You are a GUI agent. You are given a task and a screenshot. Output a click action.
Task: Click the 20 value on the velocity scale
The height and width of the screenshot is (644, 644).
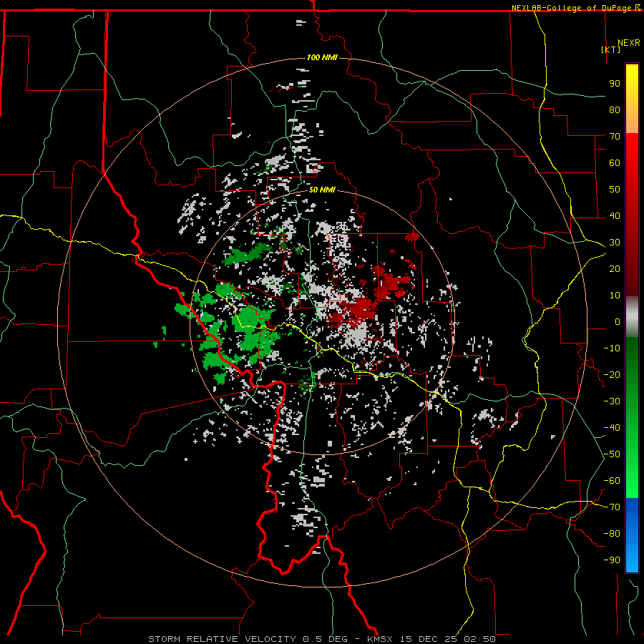[615, 268]
